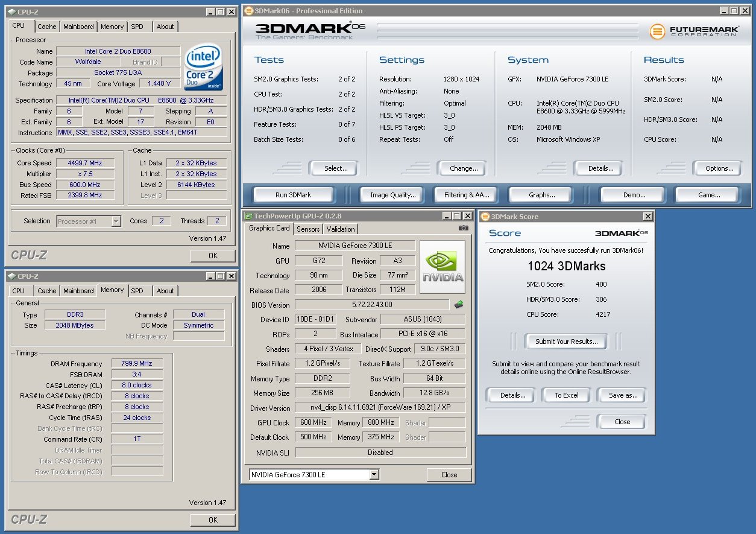Click the GPU Clock 600 MHz field
This screenshot has height=534, width=756.
tap(313, 422)
